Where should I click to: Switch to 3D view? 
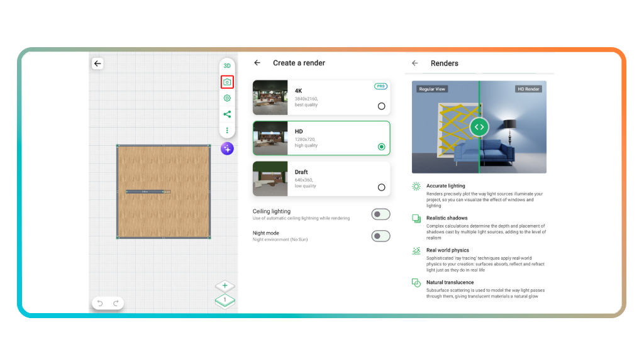coord(227,65)
